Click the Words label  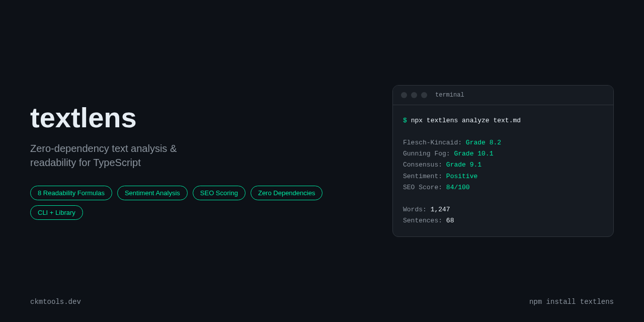pos(415,209)
